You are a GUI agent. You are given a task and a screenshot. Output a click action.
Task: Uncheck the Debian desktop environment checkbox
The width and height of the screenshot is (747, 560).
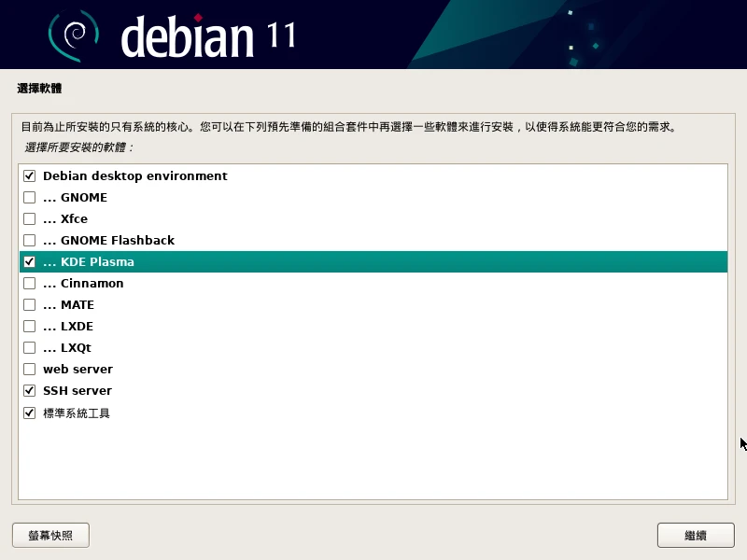pyautogui.click(x=29, y=175)
